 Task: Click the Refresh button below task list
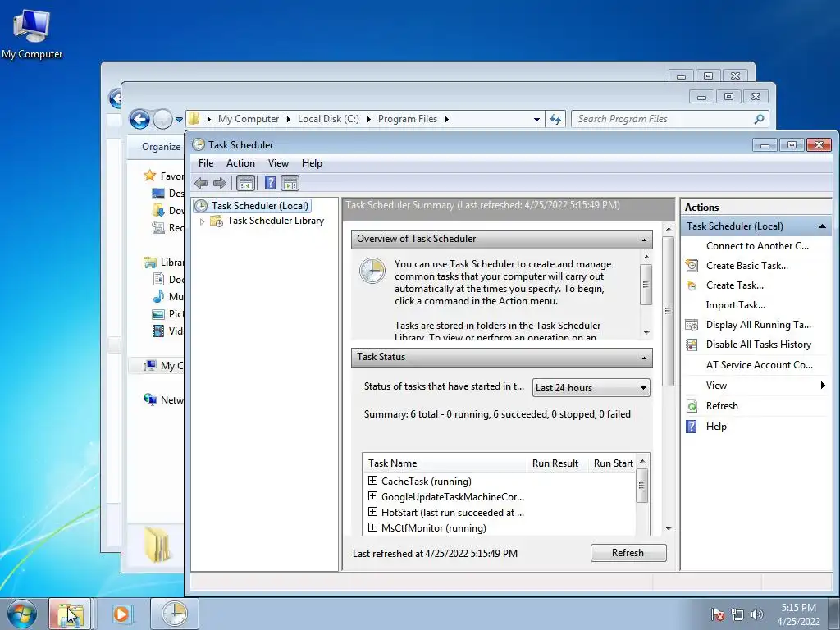tap(628, 553)
